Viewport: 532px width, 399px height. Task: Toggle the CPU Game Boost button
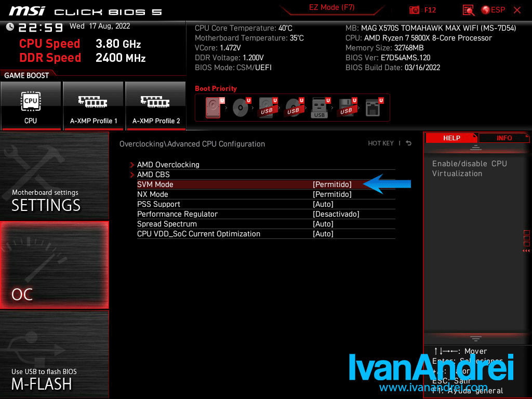coord(31,106)
